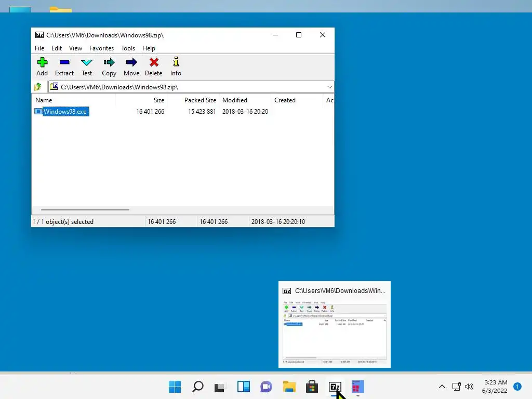This screenshot has height=399, width=532.
Task: Open the Windows Start menu
Action: point(175,387)
